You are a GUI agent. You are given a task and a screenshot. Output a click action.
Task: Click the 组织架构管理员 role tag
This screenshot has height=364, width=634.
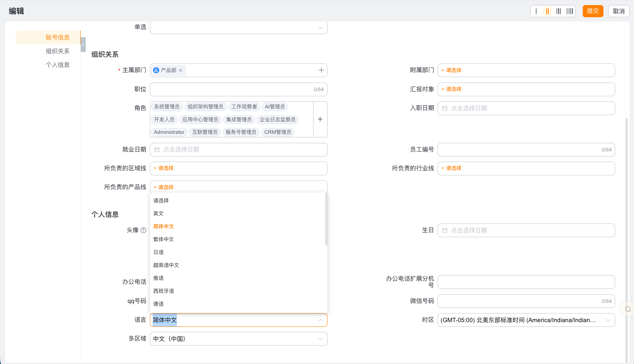pos(205,107)
